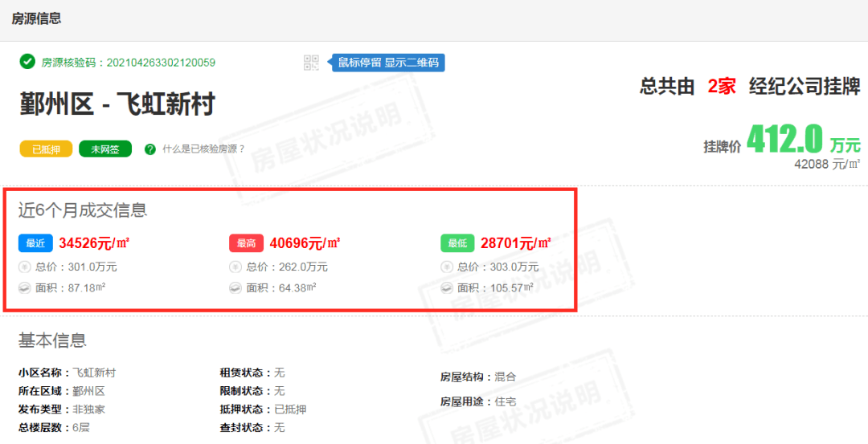Click the unit price 42088 元/㎡
The image size is (868, 444).
[x=827, y=165]
